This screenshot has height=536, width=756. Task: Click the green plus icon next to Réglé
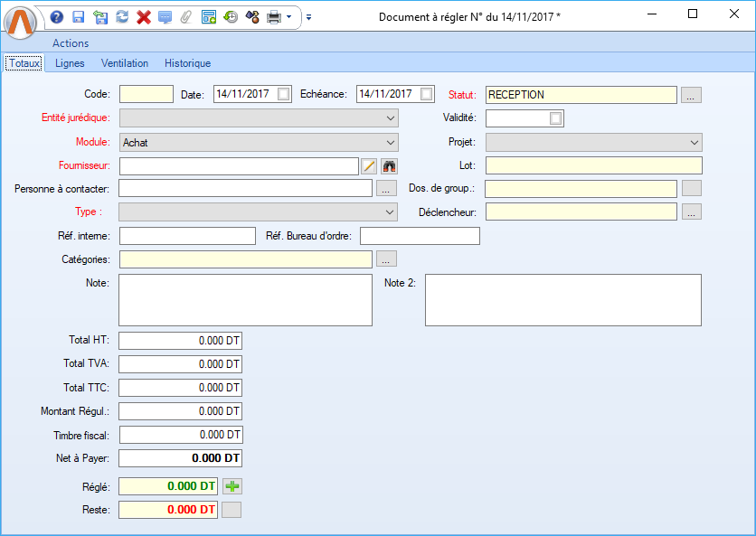pos(233,486)
